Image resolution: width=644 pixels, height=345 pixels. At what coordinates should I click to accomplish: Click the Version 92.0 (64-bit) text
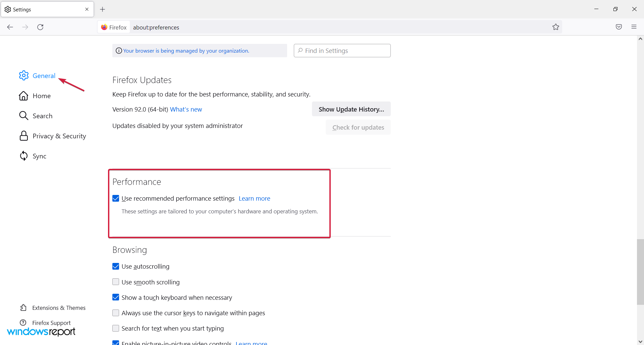(140, 110)
